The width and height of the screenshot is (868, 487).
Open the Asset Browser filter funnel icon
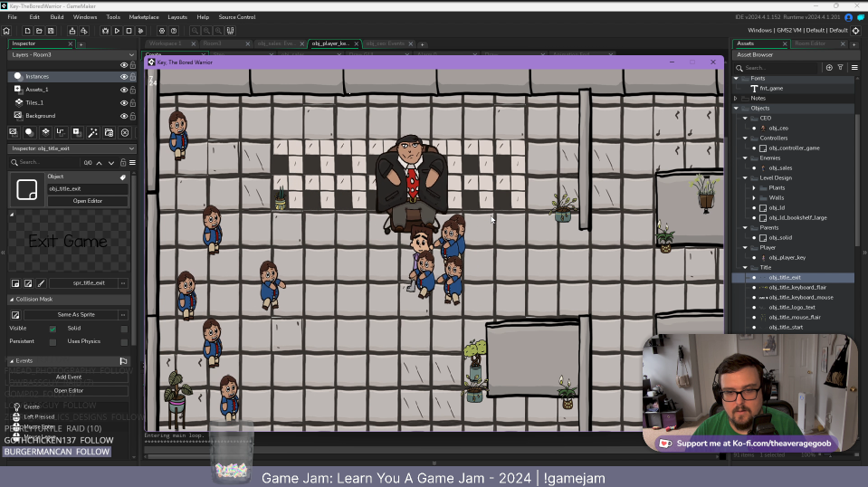click(840, 68)
